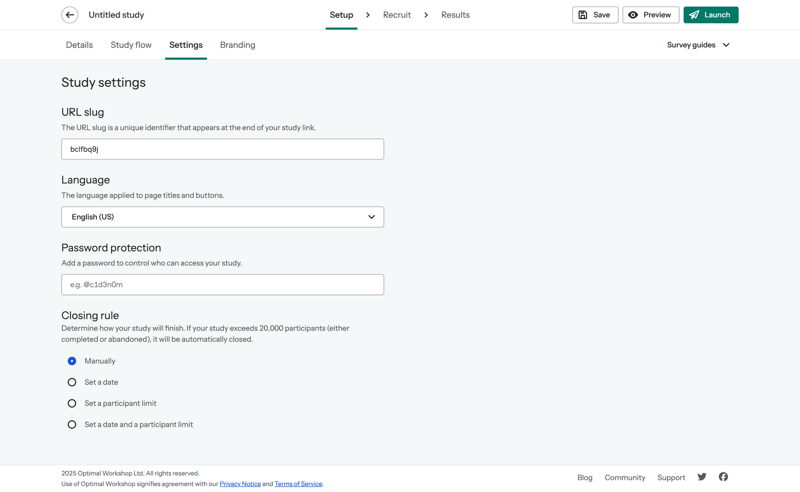Go to the Recruit step
This screenshot has height=492, width=800.
click(x=396, y=15)
